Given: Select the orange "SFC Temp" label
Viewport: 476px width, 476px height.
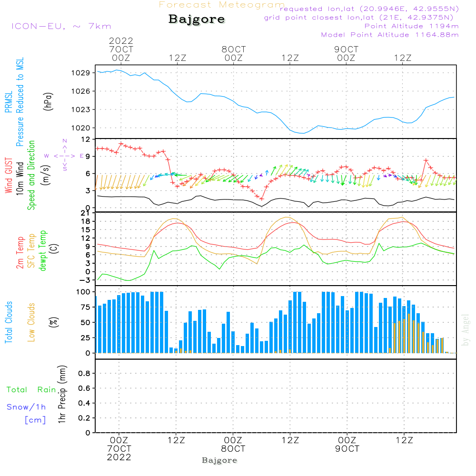Looking at the screenshot, I should (31, 251).
